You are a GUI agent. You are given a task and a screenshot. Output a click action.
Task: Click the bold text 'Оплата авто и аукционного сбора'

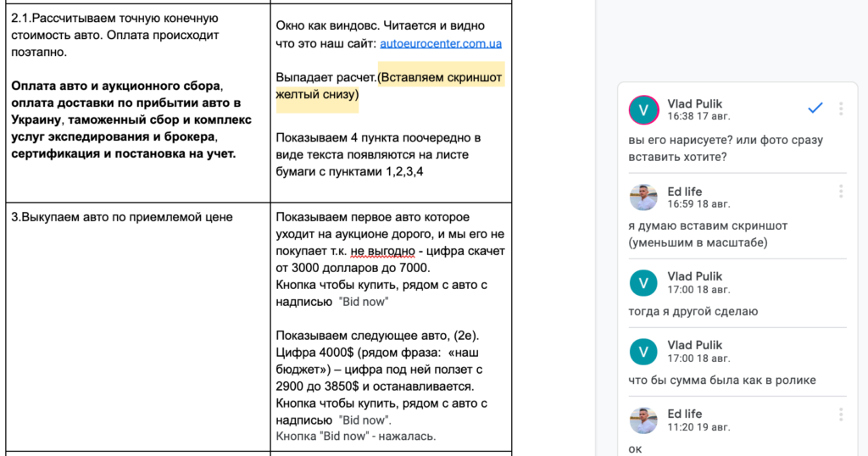[116, 86]
